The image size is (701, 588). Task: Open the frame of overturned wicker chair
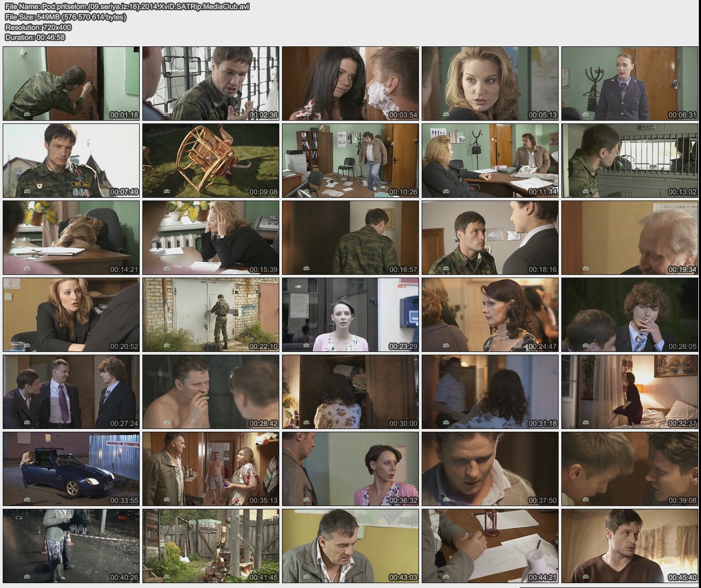(210, 161)
